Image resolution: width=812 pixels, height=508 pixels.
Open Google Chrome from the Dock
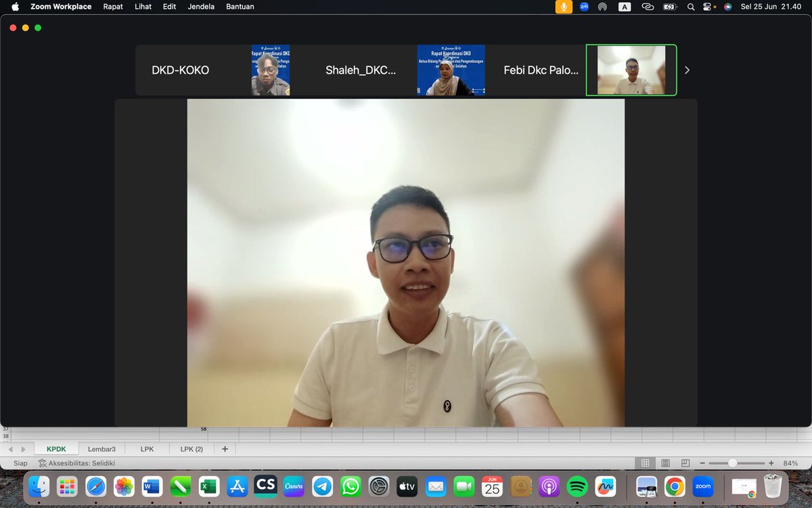pos(675,486)
